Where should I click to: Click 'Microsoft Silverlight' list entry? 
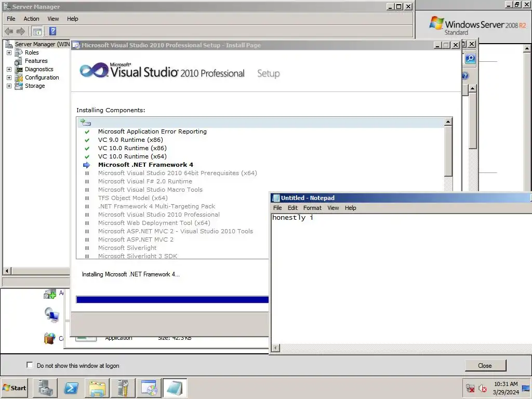[127, 248]
